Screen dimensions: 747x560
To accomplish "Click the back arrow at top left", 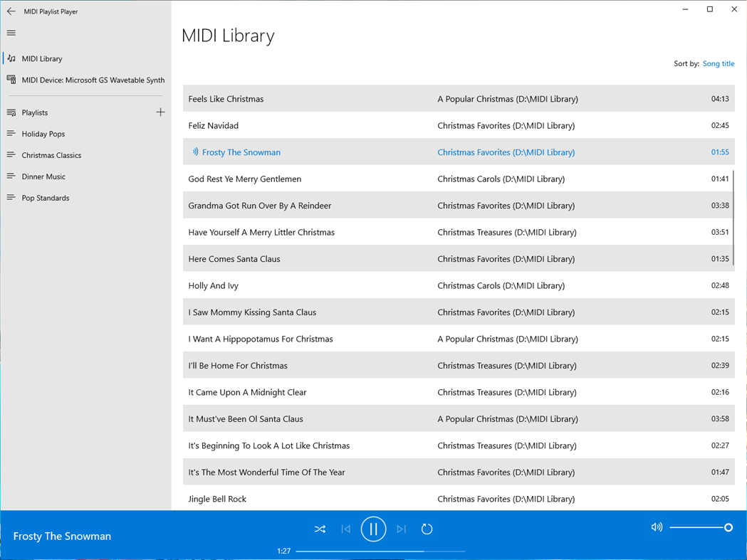I will (11, 11).
